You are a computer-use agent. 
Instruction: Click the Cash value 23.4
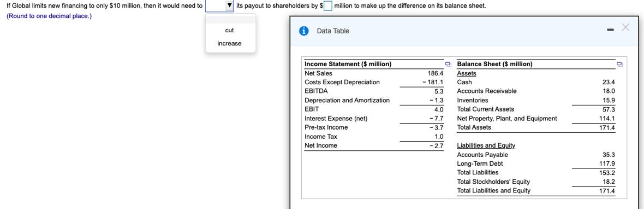click(x=609, y=83)
